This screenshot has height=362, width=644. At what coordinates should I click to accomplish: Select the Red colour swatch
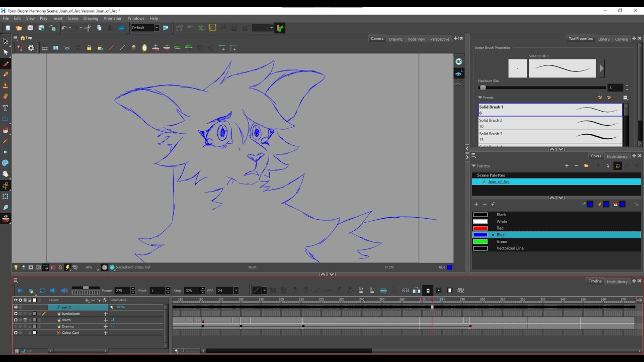[480, 228]
